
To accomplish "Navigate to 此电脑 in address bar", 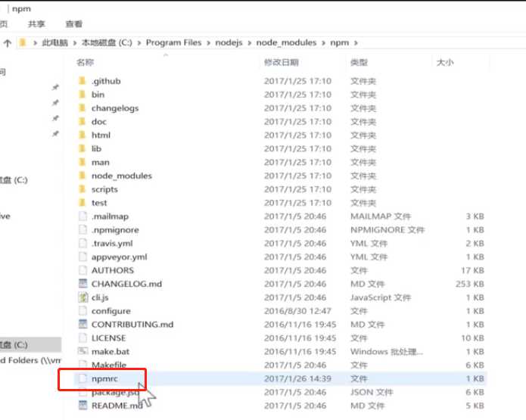I will [55, 42].
